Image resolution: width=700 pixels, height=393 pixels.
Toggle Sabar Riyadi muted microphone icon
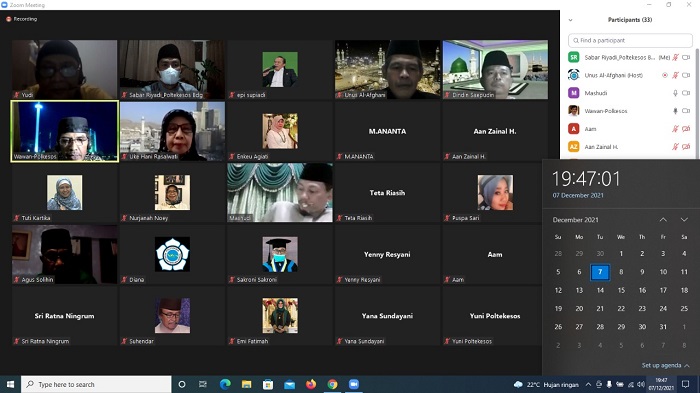point(675,57)
